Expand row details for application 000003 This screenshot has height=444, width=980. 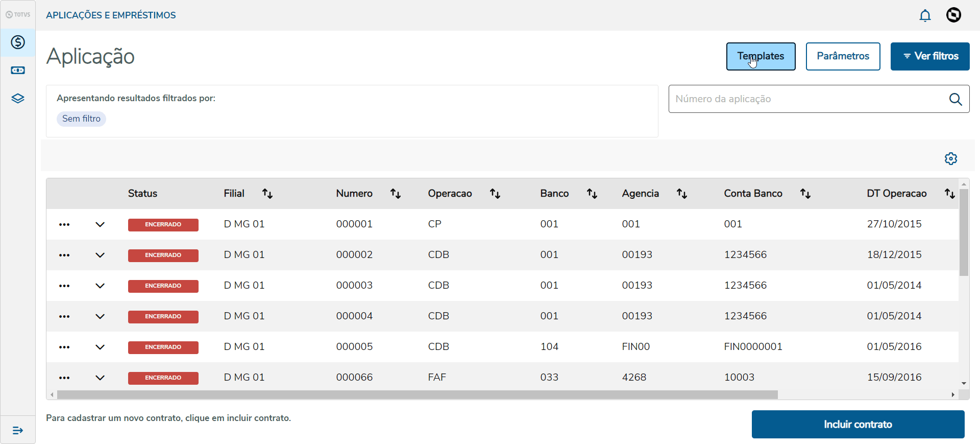point(100,286)
